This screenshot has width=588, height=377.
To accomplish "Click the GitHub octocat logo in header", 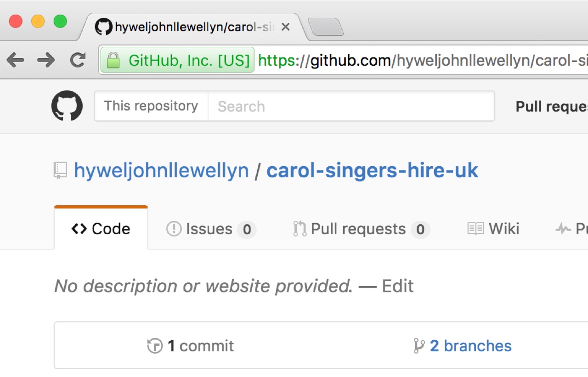I will coord(67,106).
